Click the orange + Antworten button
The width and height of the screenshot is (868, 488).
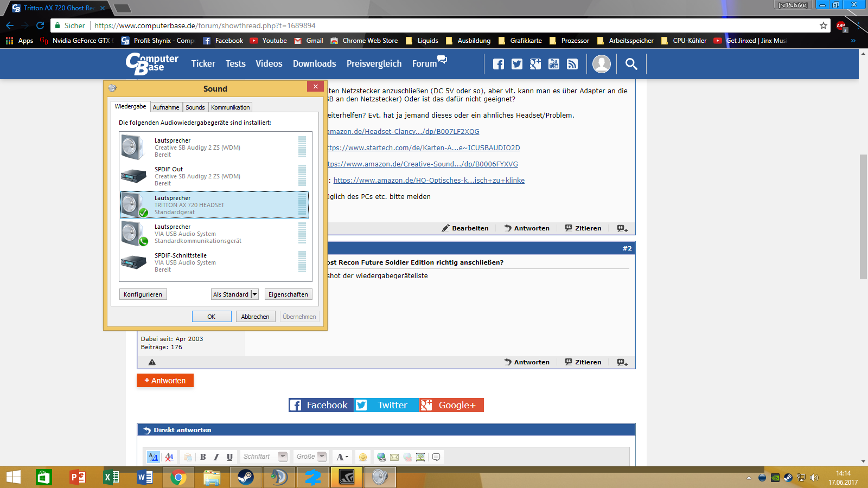click(165, 381)
